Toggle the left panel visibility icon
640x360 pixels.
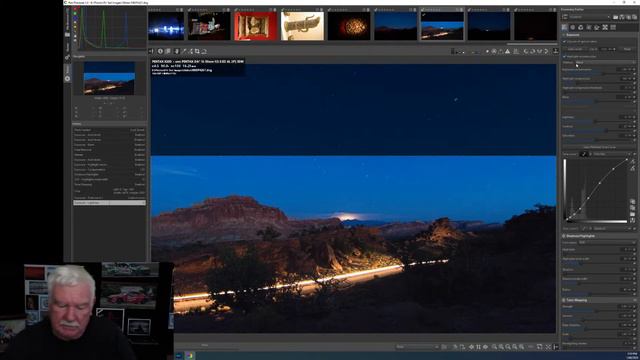pos(151,51)
